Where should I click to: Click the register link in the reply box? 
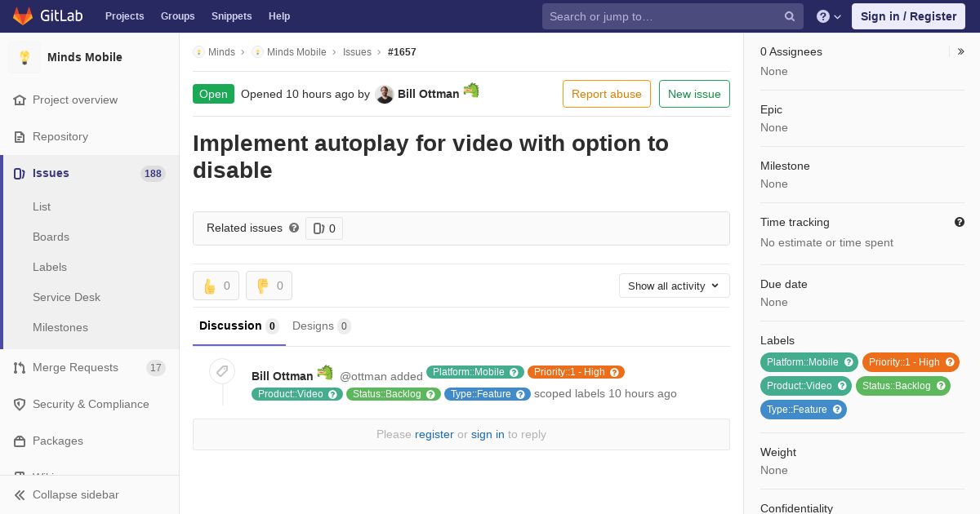click(x=434, y=434)
